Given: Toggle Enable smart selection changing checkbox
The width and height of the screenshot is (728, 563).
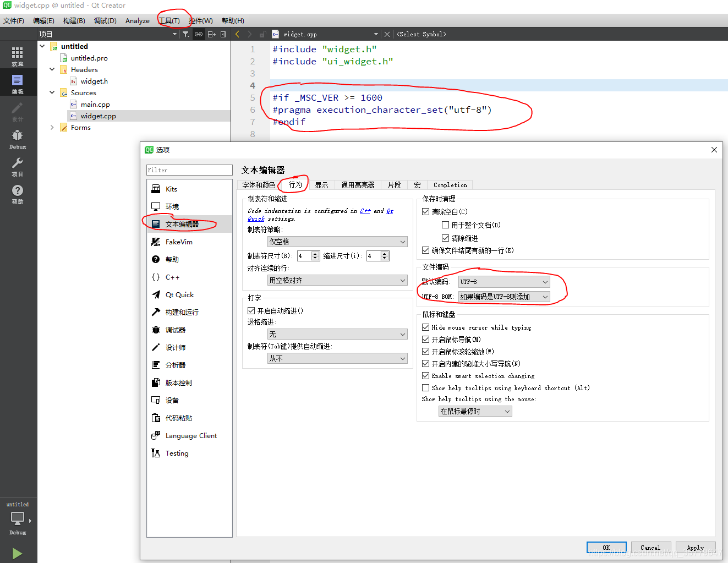Looking at the screenshot, I should coord(425,376).
